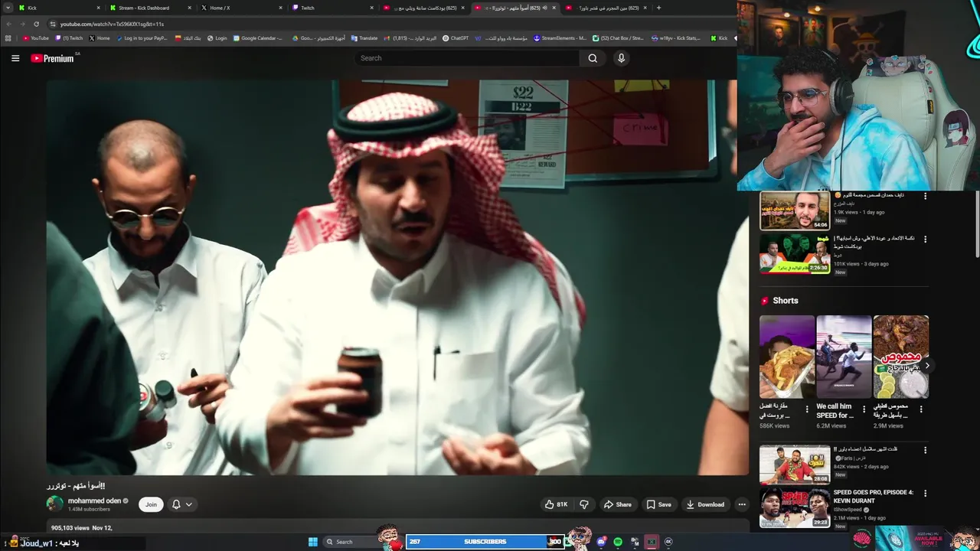
Task: Open SPEED GOES PRO, EPISODE 4 video title
Action: click(x=873, y=497)
